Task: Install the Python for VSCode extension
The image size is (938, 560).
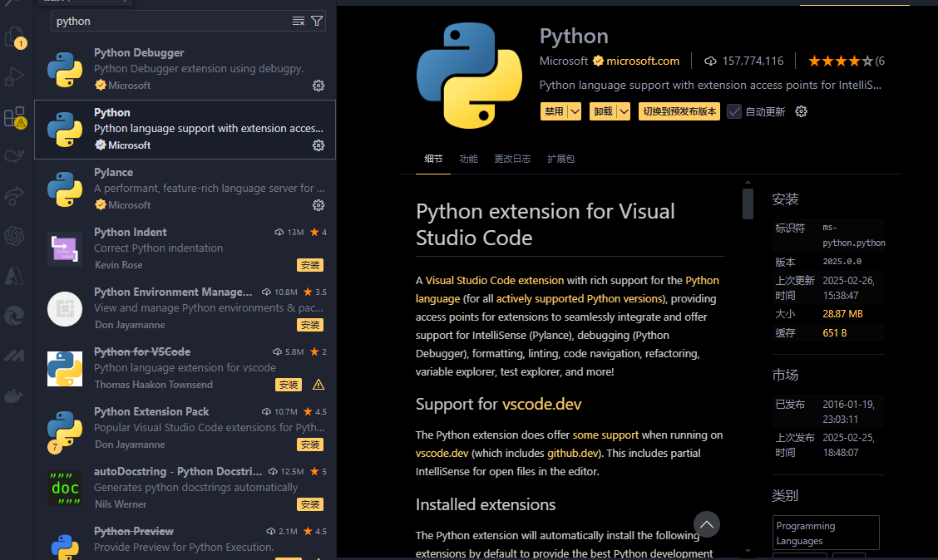Action: [289, 385]
